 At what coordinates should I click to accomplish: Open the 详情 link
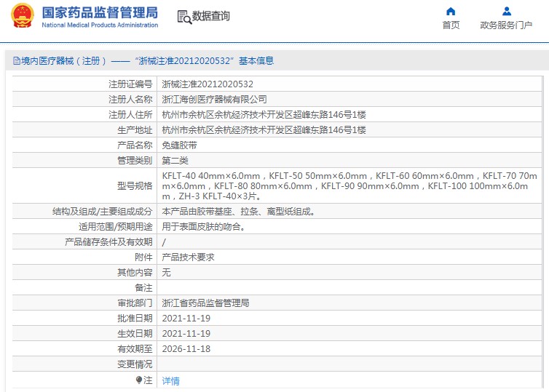(170, 381)
